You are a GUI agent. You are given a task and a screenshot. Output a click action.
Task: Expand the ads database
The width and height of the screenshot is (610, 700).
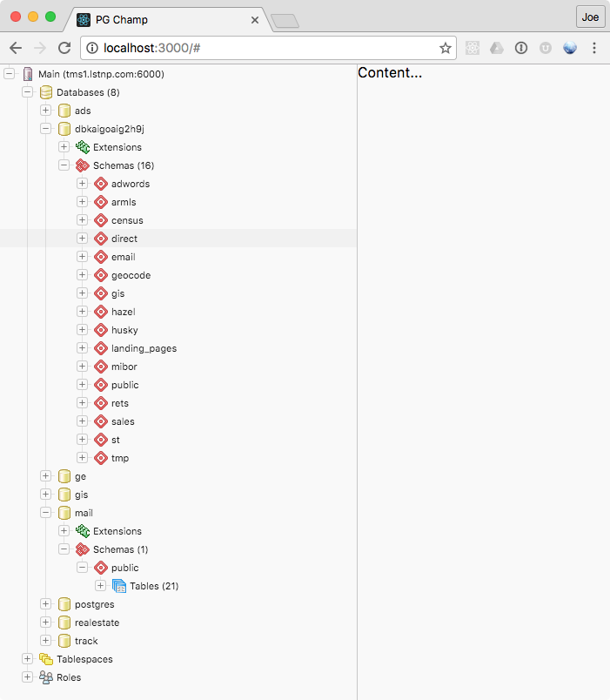(x=45, y=111)
